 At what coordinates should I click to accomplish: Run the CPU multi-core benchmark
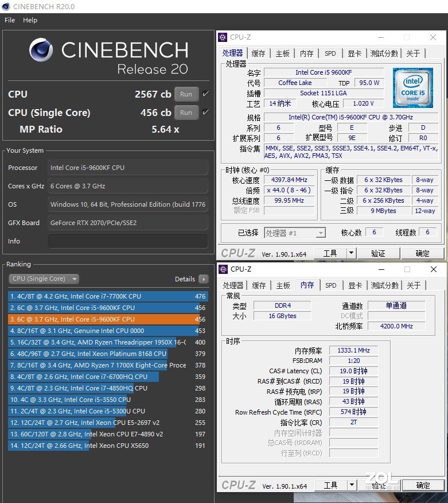(x=186, y=94)
